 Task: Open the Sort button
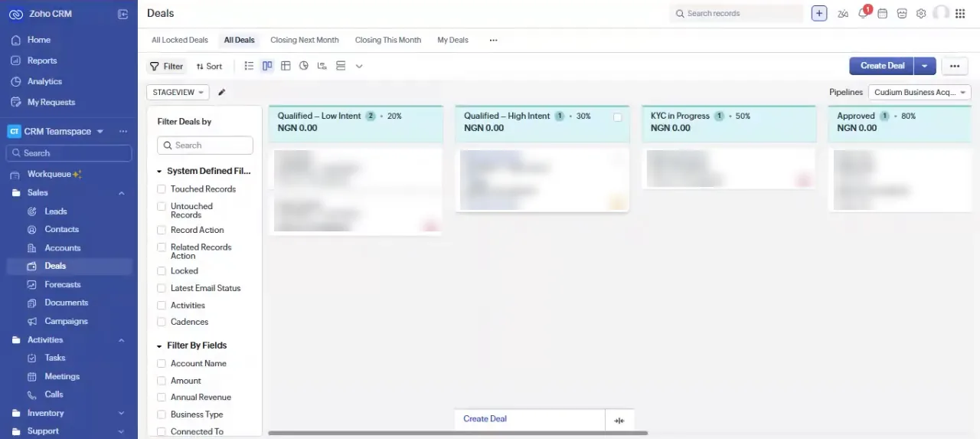(x=209, y=66)
